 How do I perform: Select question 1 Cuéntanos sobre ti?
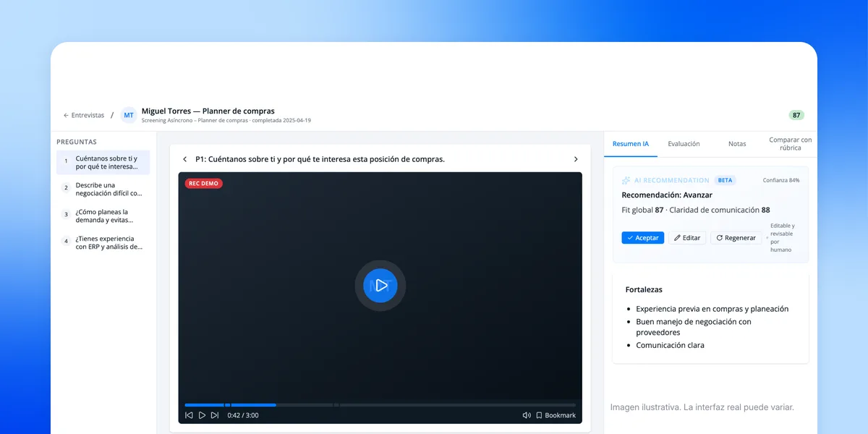[x=103, y=163]
